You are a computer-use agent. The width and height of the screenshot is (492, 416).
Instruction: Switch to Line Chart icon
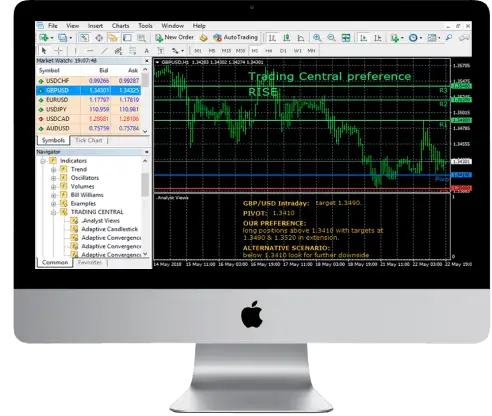[x=301, y=38]
